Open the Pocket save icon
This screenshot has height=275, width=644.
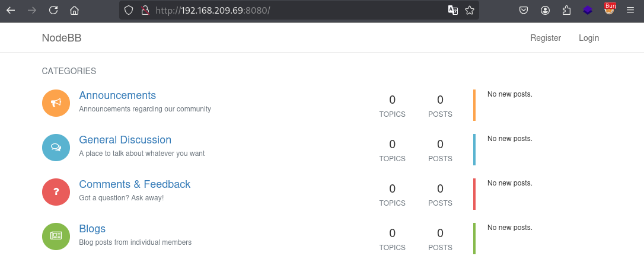(x=523, y=10)
